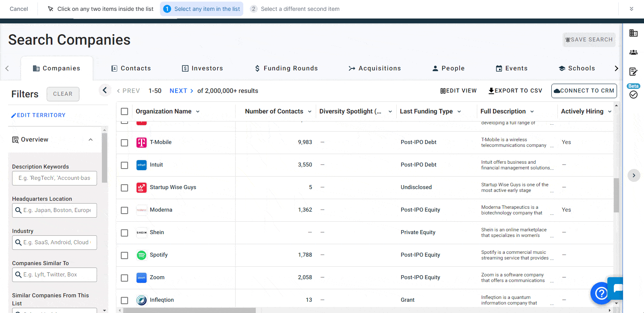Viewport: 644px width, 313px height.
Task: Open the help question mark bubble
Action: pyautogui.click(x=601, y=293)
